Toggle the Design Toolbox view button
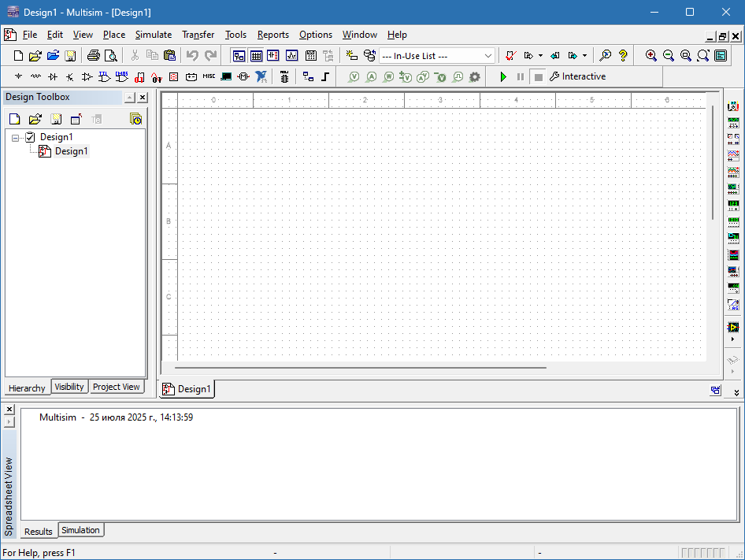 [x=239, y=56]
